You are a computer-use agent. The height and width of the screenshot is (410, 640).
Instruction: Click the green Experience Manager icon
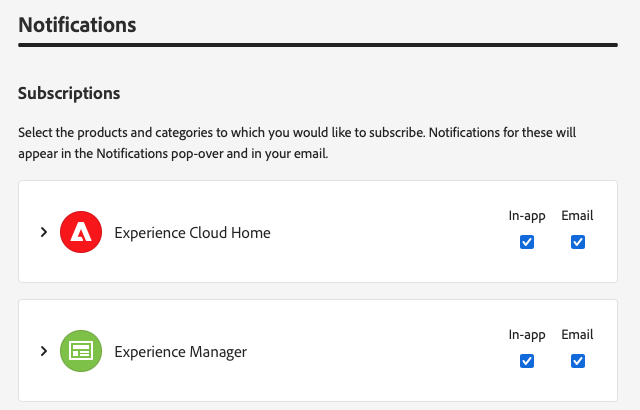(79, 351)
